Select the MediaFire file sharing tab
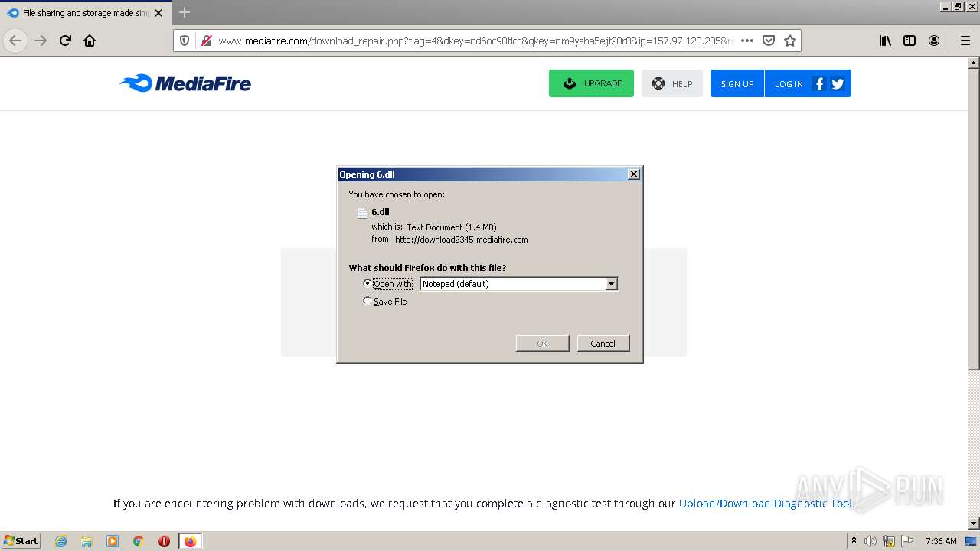The image size is (980, 551). click(x=84, y=13)
